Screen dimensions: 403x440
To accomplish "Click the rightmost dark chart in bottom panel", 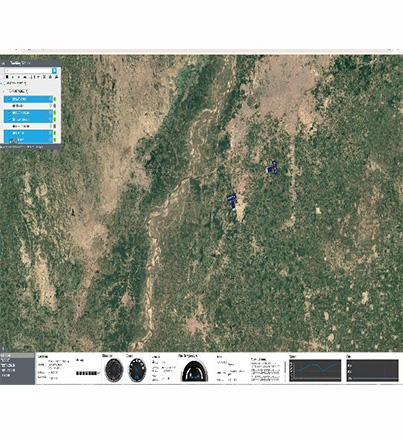I will coord(373,370).
